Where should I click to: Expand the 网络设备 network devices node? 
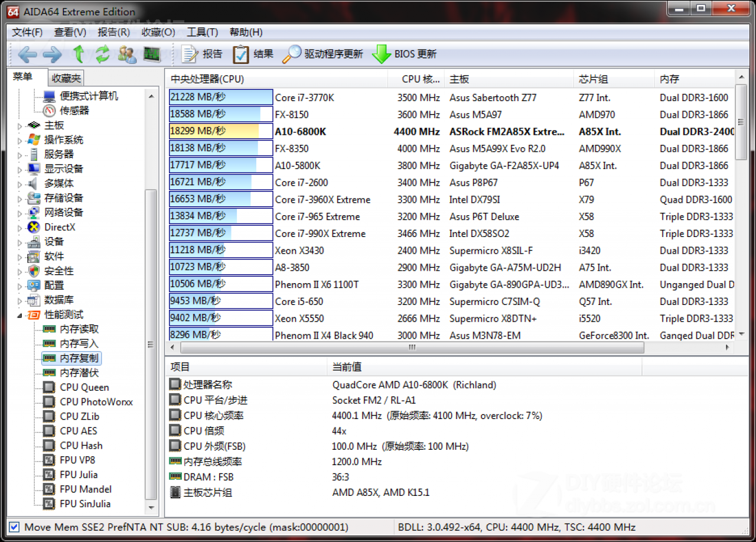click(x=19, y=213)
